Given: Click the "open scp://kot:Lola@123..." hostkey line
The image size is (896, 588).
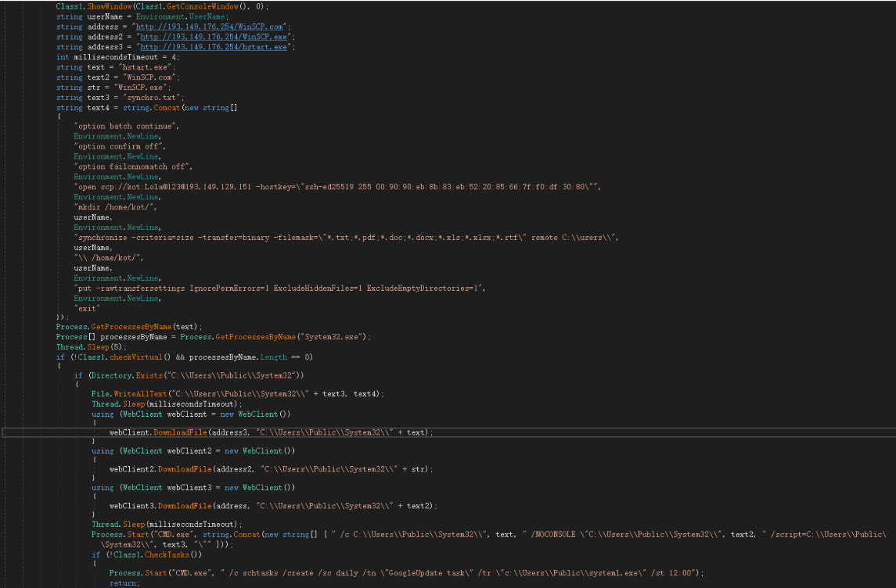Looking at the screenshot, I should tap(337, 187).
